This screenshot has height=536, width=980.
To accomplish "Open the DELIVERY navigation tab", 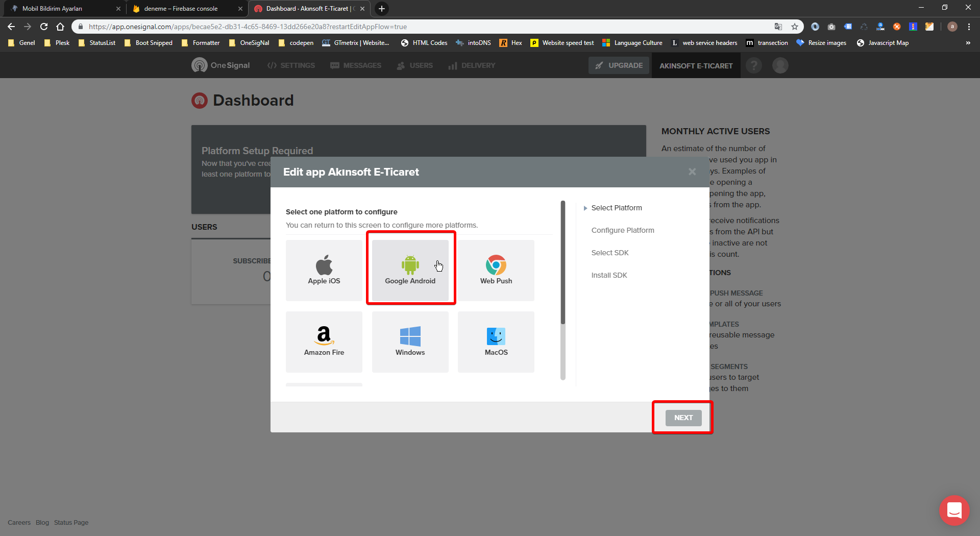I will (472, 65).
